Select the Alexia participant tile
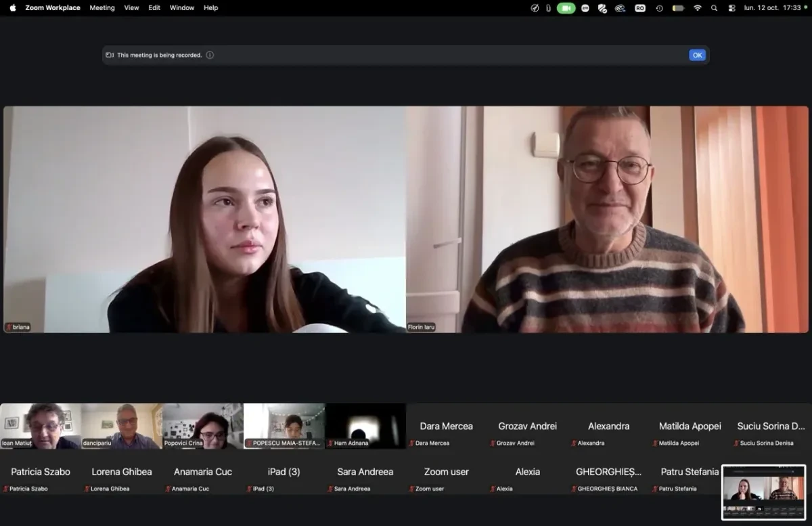 (528, 472)
